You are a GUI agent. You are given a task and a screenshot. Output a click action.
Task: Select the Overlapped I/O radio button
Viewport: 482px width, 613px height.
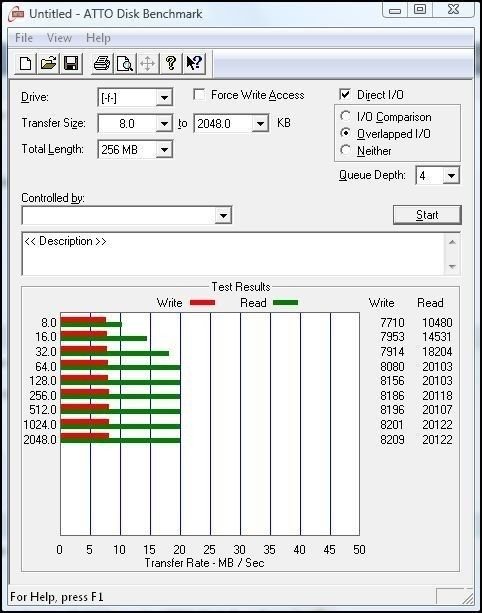[345, 133]
